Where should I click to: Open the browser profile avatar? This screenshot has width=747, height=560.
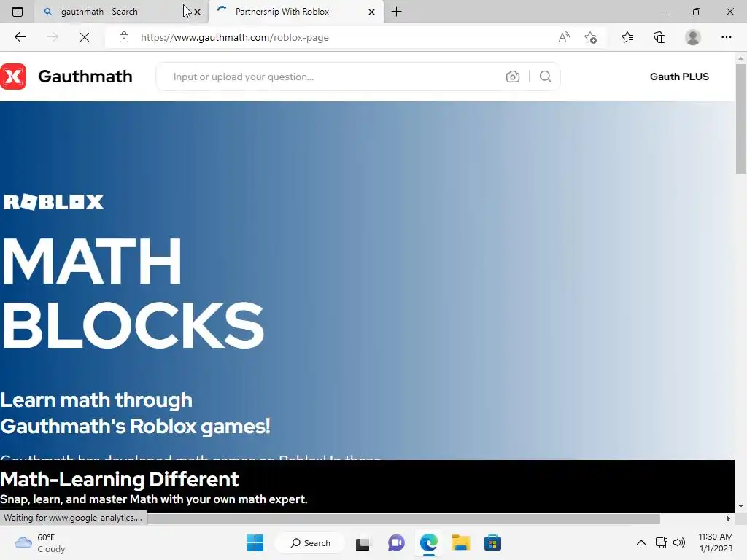click(693, 37)
